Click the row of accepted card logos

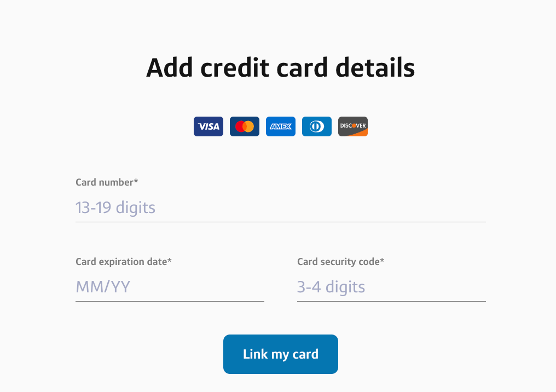[280, 126]
